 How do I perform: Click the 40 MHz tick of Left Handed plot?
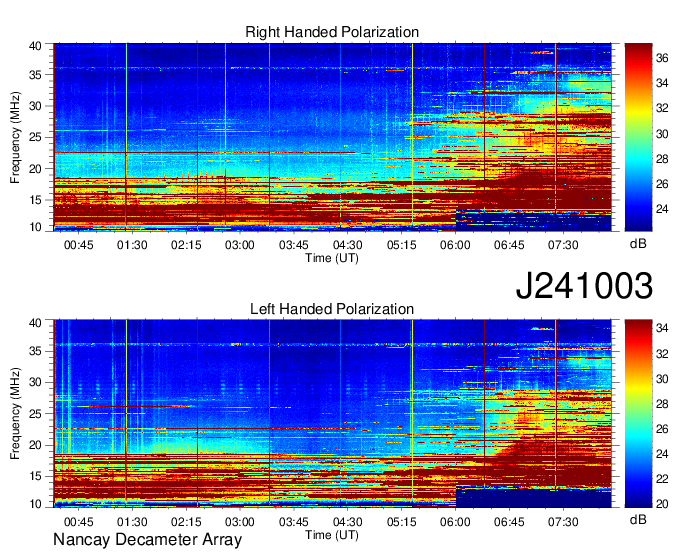click(35, 323)
